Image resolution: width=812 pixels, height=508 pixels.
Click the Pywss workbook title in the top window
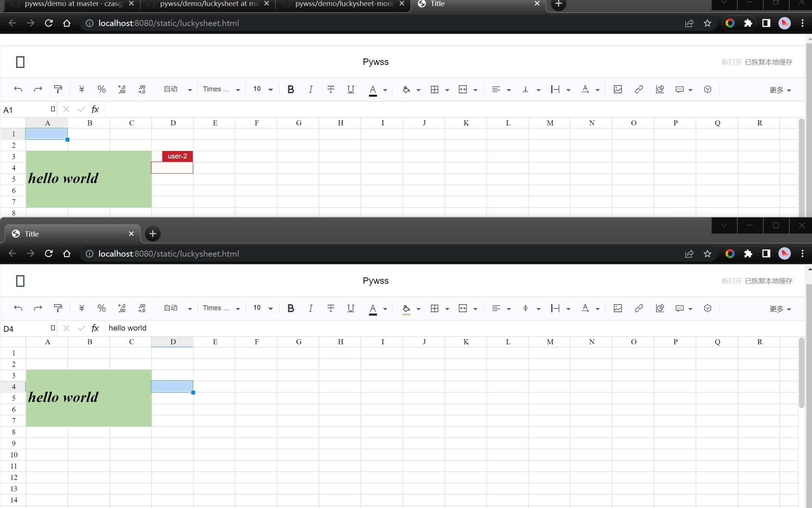[375, 62]
